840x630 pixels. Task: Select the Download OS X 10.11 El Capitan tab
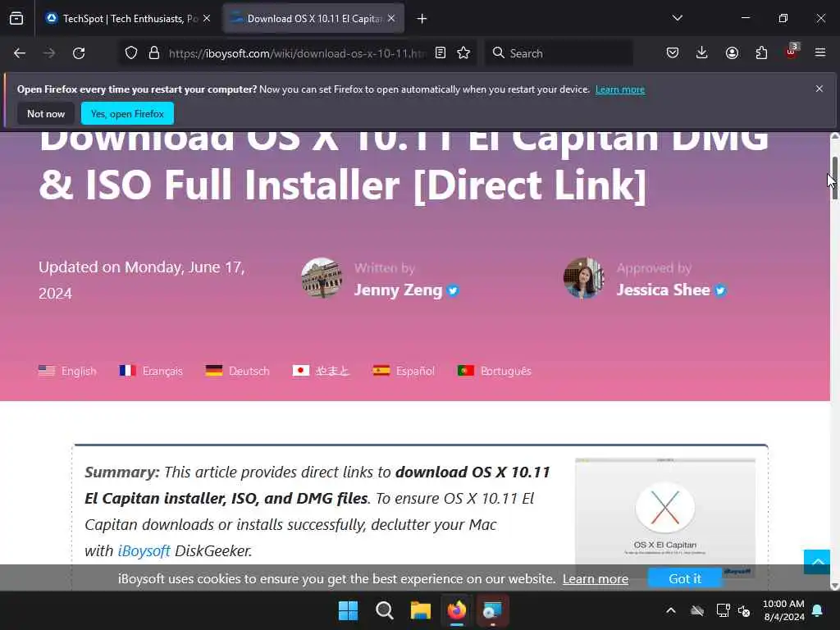pyautogui.click(x=313, y=19)
